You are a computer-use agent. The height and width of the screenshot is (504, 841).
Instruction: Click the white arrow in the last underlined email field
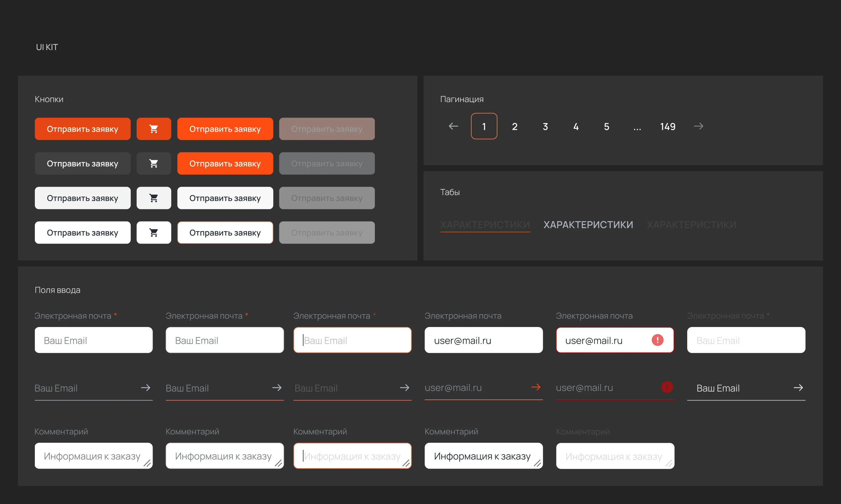[x=798, y=388]
